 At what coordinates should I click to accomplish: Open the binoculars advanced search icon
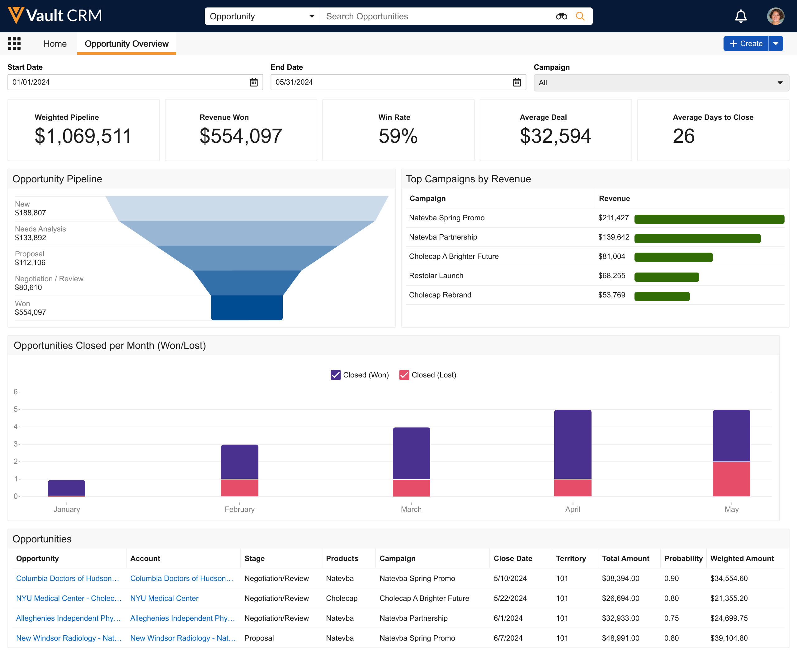561,16
